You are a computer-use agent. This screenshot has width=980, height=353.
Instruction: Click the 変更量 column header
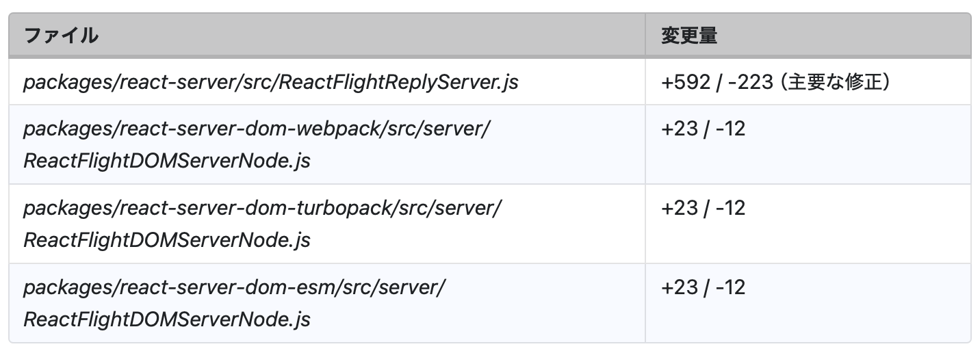click(x=688, y=36)
